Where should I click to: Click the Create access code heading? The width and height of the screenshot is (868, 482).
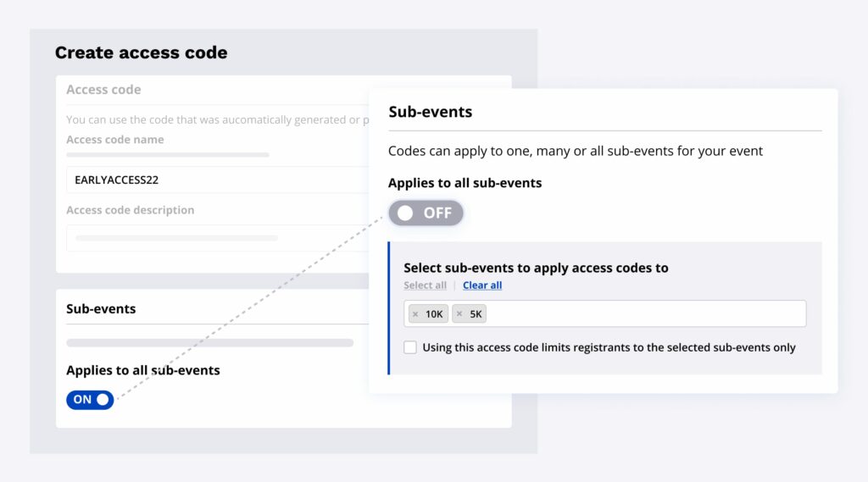141,53
